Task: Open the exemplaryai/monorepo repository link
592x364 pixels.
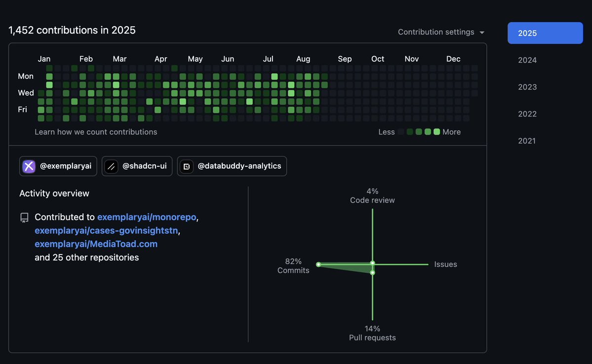Action: coord(147,218)
